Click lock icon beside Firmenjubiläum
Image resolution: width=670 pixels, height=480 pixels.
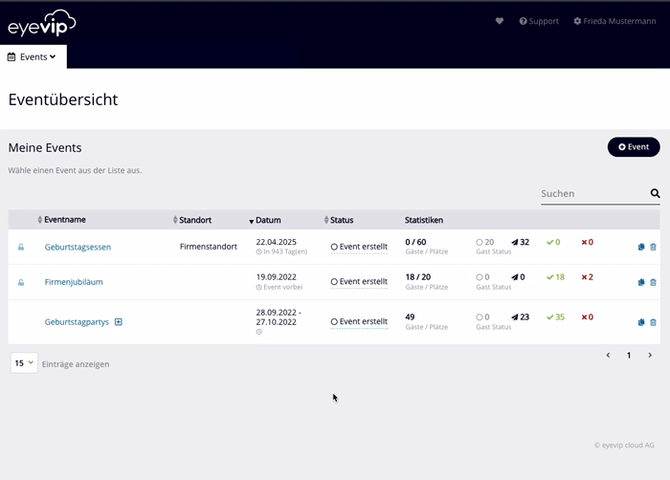(x=21, y=282)
